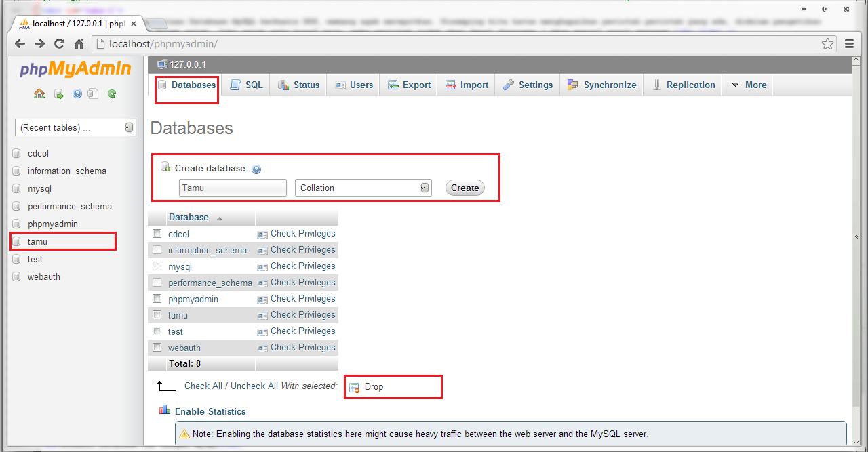Click the Enable Statistics chart icon
Viewport: 868px width, 452px height.
[165, 410]
